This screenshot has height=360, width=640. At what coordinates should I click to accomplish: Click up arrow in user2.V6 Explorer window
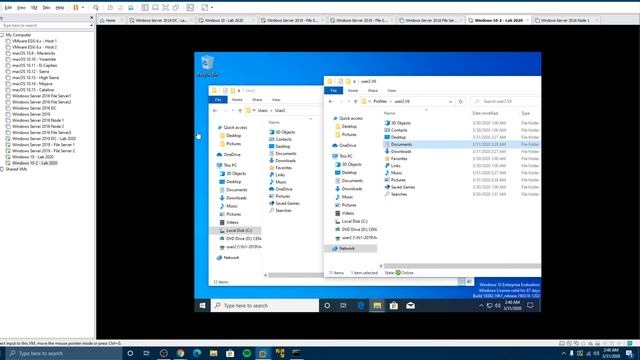355,101
